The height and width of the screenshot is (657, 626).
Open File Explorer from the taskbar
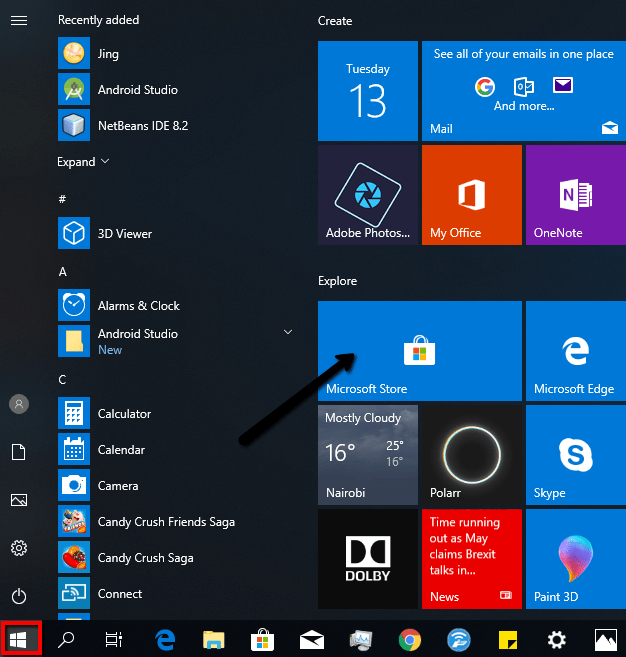[x=214, y=640]
